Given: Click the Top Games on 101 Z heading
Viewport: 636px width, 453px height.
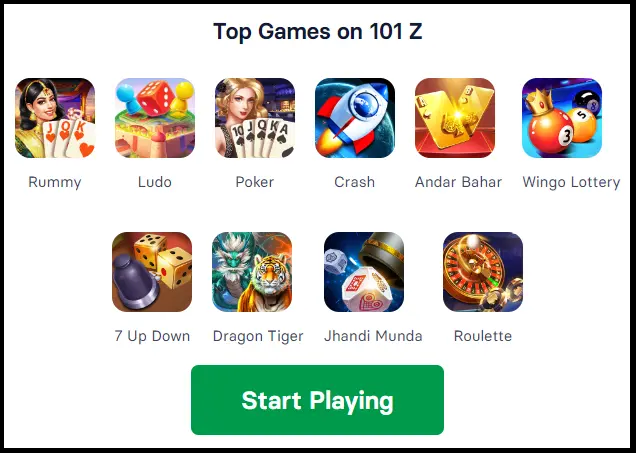Looking at the screenshot, I should coord(318,32).
